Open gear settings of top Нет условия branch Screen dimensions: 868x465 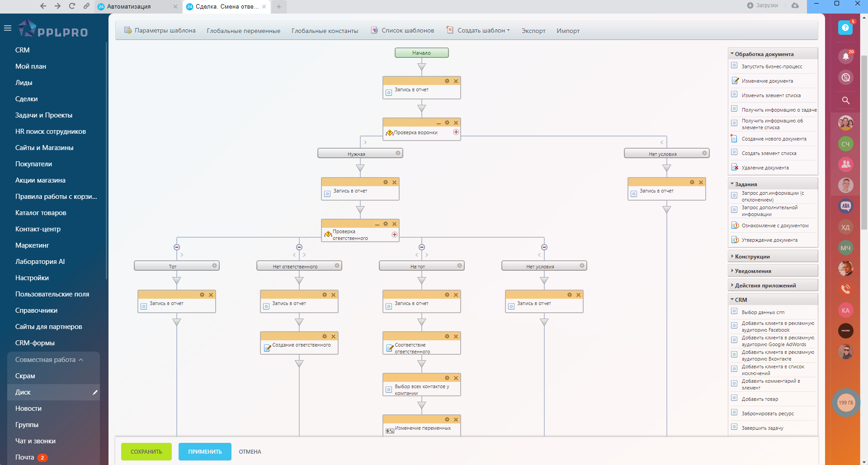[704, 153]
